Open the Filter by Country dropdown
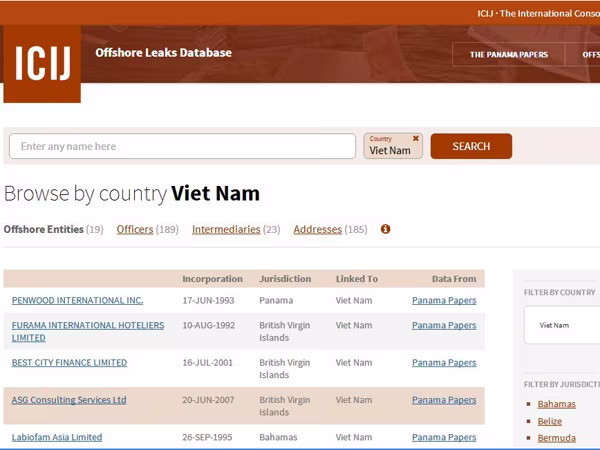This screenshot has height=450, width=600. point(562,325)
